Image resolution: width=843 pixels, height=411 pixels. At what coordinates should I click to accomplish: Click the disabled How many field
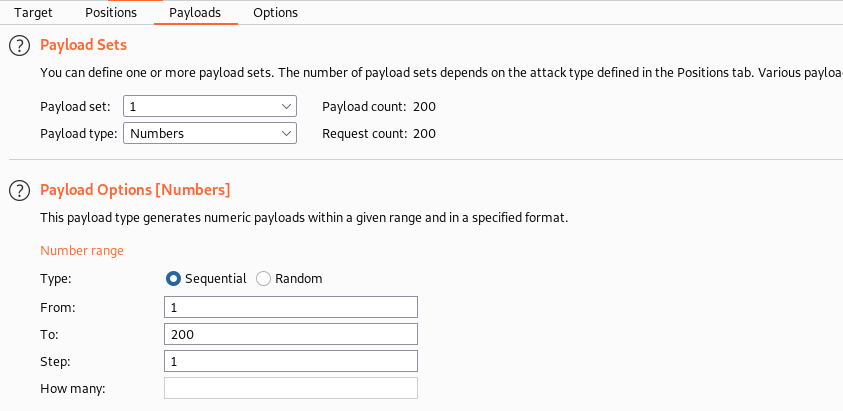pos(290,388)
